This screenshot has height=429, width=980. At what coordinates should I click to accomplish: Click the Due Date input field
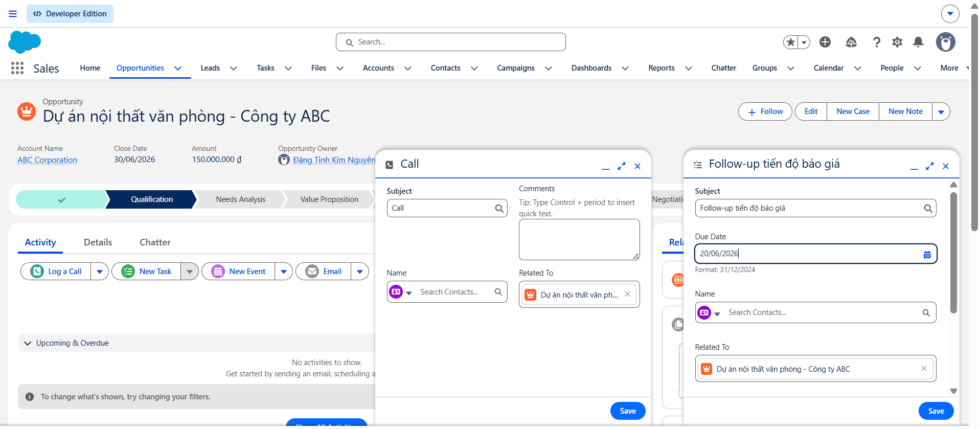coord(815,254)
